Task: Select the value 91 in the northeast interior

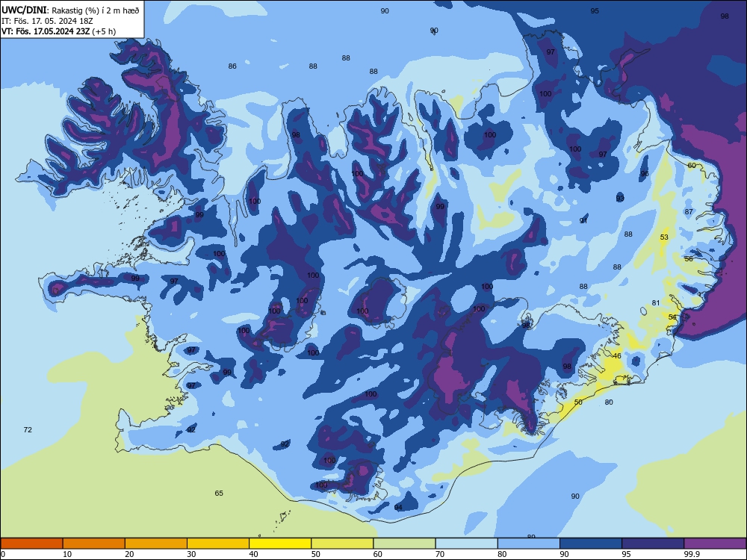Action: tap(583, 220)
